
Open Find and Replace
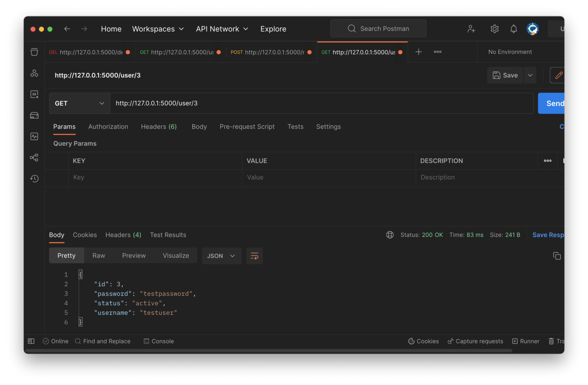pos(103,341)
